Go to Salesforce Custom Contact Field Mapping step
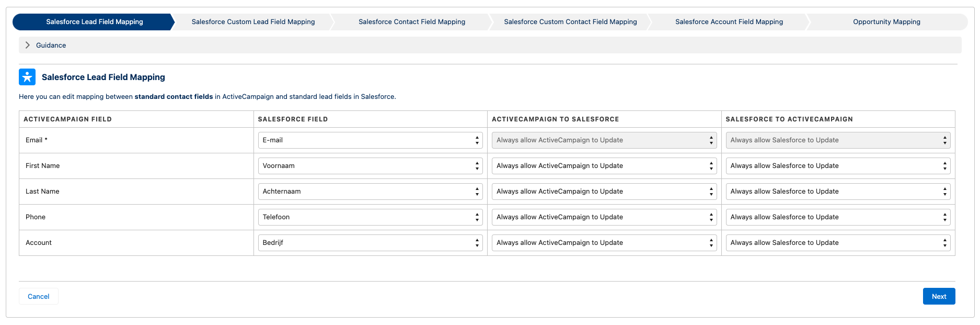 [570, 22]
